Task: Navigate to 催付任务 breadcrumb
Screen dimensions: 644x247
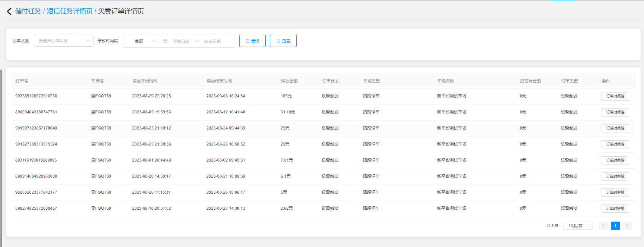Action: tap(28, 11)
